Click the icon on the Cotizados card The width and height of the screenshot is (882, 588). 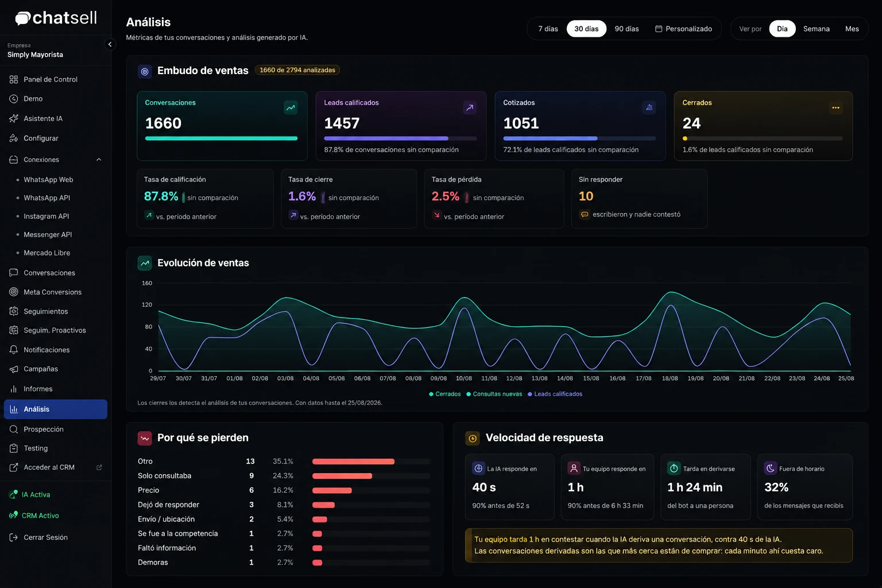[649, 107]
